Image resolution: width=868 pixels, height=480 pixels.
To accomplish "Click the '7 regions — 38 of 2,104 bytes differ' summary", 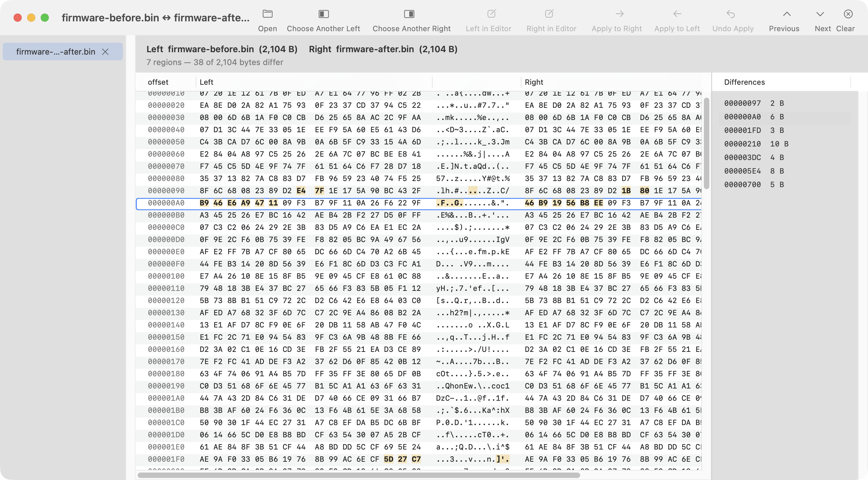I will click(215, 62).
